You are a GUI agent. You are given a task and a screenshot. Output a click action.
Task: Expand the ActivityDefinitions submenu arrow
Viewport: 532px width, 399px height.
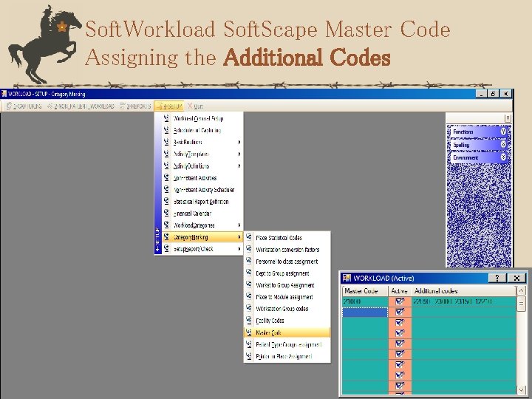pyautogui.click(x=239, y=166)
